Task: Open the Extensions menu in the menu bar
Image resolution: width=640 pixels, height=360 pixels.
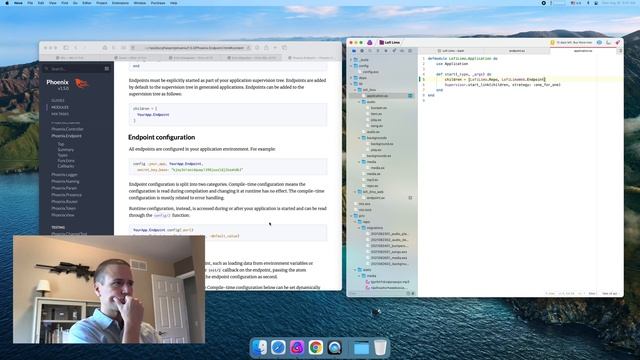Action: pyautogui.click(x=120, y=3)
